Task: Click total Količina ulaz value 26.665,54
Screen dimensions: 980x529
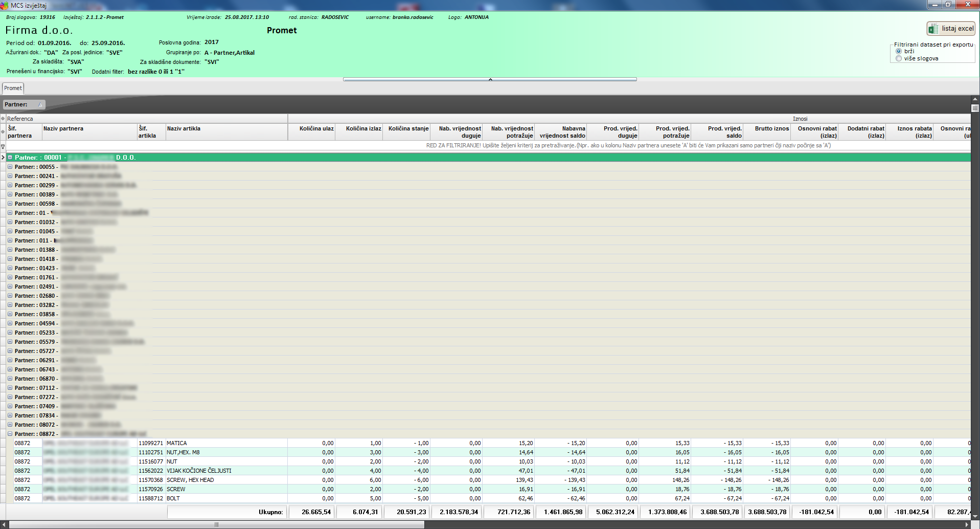Action: coord(311,512)
